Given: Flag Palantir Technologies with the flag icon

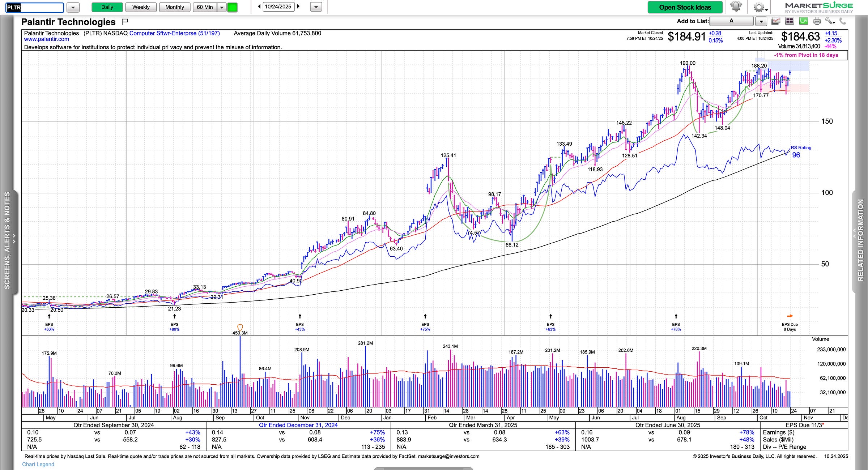Looking at the screenshot, I should click(125, 22).
